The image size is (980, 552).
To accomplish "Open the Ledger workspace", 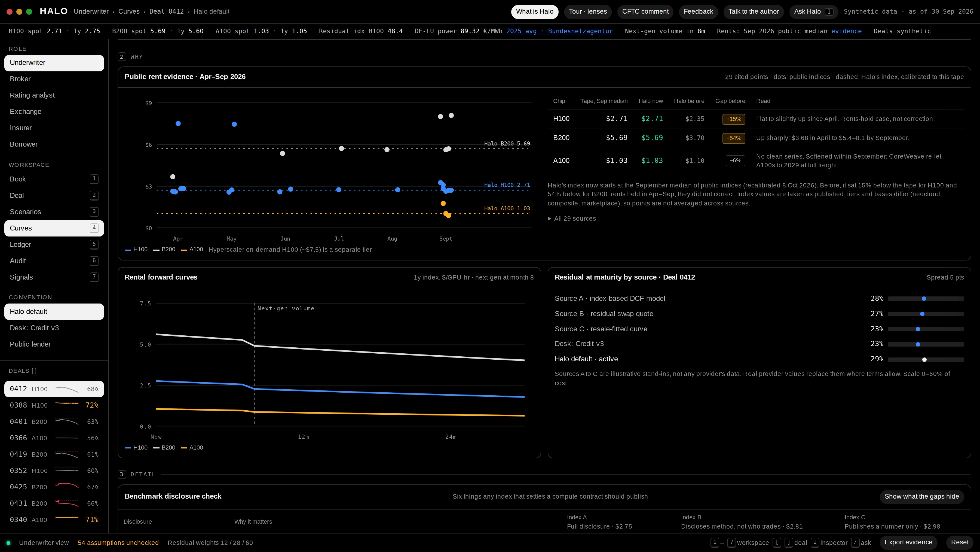I will [54, 245].
